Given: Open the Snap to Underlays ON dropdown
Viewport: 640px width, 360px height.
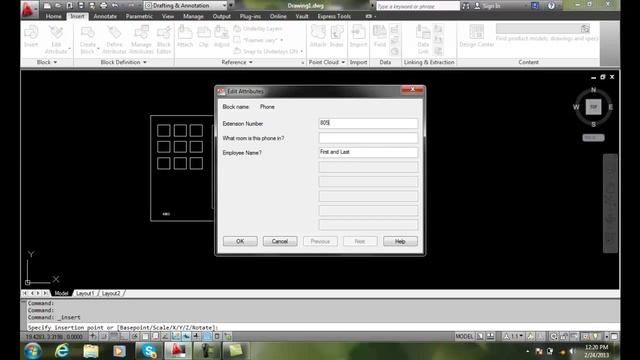Looking at the screenshot, I should tap(302, 51).
